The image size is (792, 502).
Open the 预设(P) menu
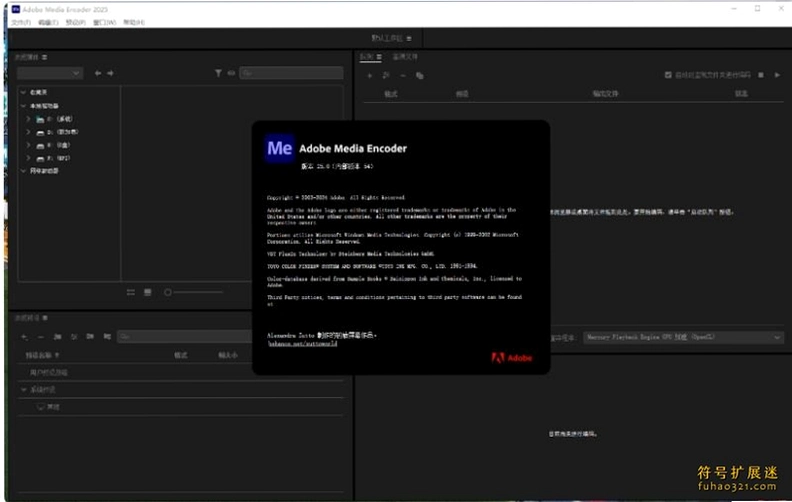tap(75, 22)
